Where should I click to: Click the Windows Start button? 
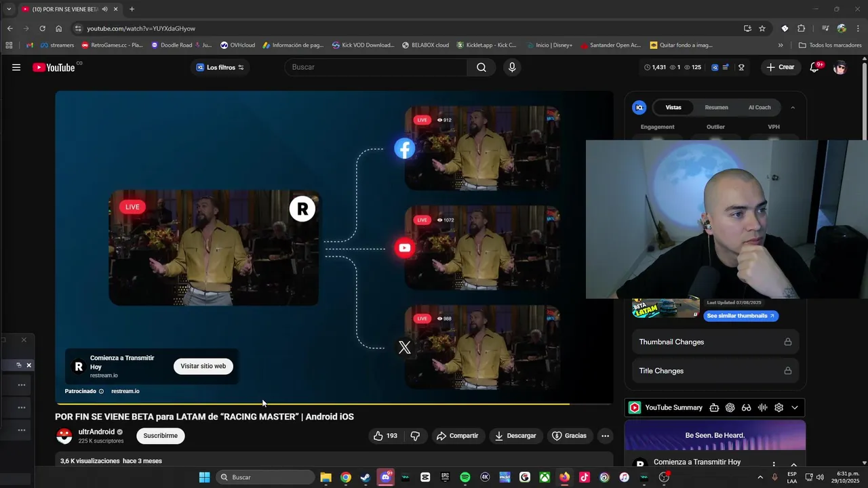205,477
